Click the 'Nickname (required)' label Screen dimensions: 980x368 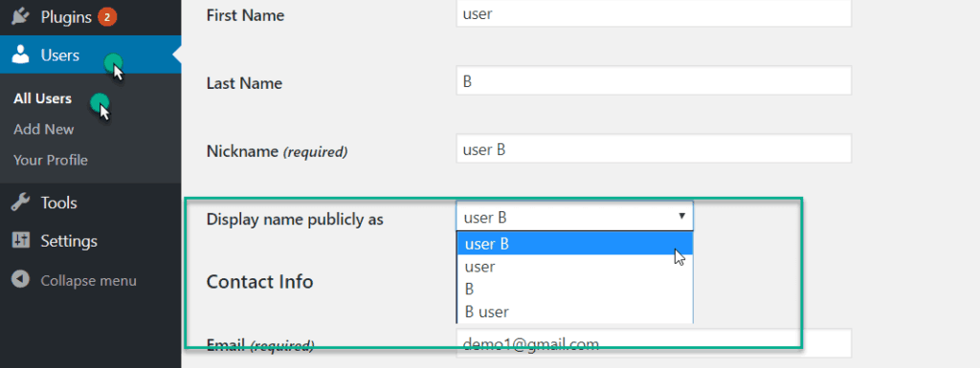click(x=277, y=152)
